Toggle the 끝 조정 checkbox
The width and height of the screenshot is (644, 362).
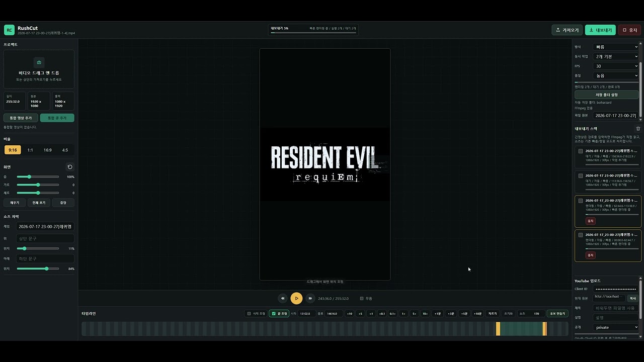(x=274, y=314)
